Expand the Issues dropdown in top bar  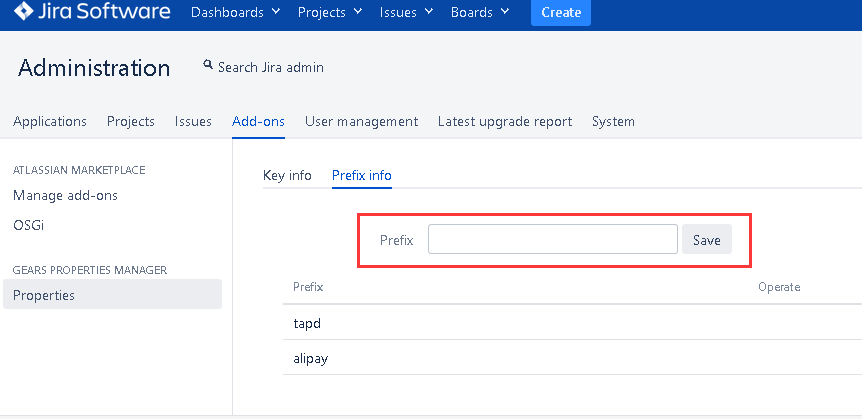[x=406, y=12]
